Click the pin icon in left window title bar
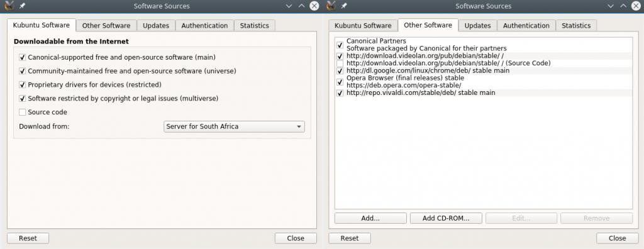The height and width of the screenshot is (249, 644). [x=22, y=6]
